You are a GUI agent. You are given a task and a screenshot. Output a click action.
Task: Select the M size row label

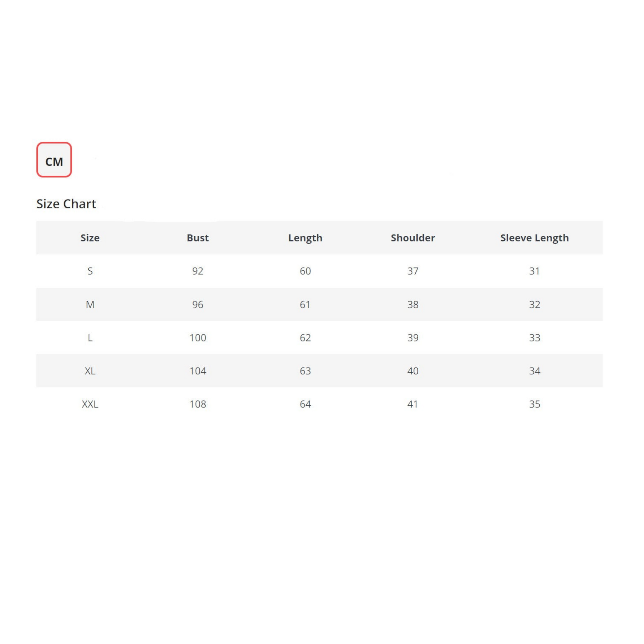tap(90, 304)
